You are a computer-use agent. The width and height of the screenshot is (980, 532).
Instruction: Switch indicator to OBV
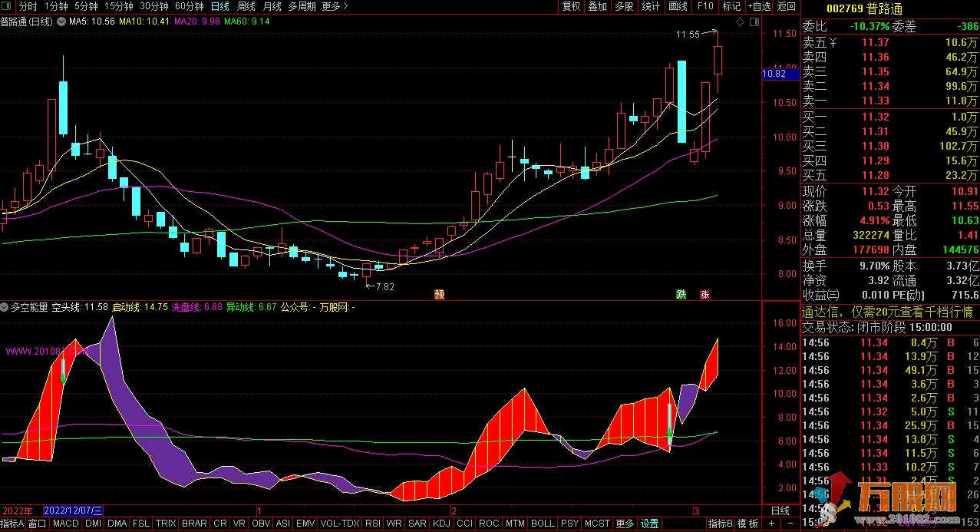click(261, 524)
